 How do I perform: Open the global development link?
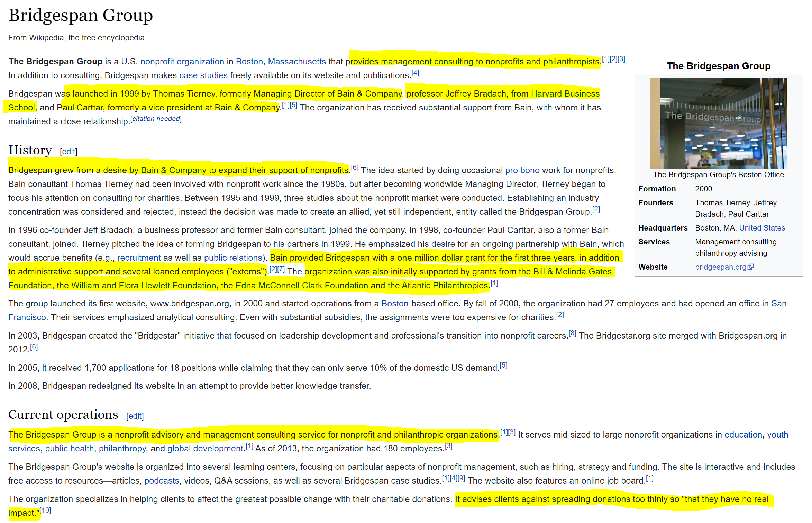click(206, 448)
